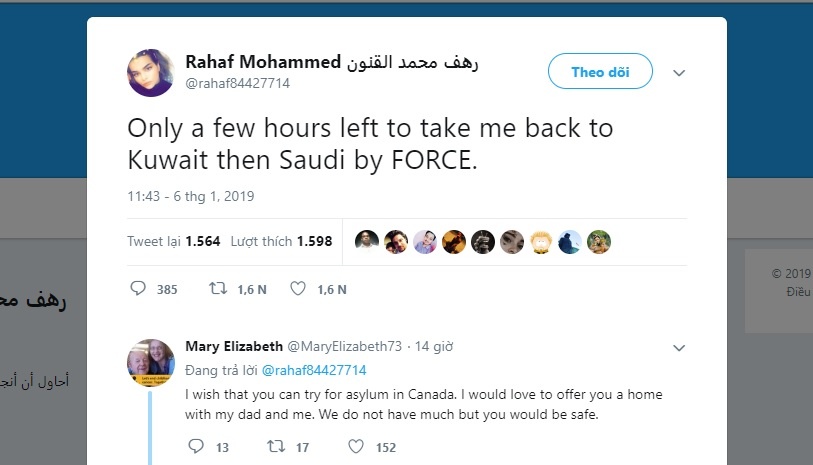
Task: Retweet Mary Elizabeth's reply
Action: pyautogui.click(x=273, y=446)
